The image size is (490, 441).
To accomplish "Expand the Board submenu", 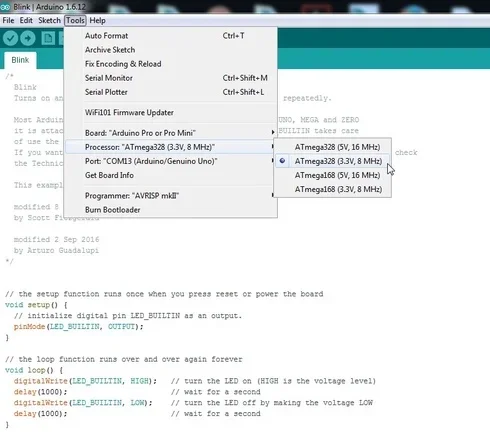I will [x=170, y=133].
